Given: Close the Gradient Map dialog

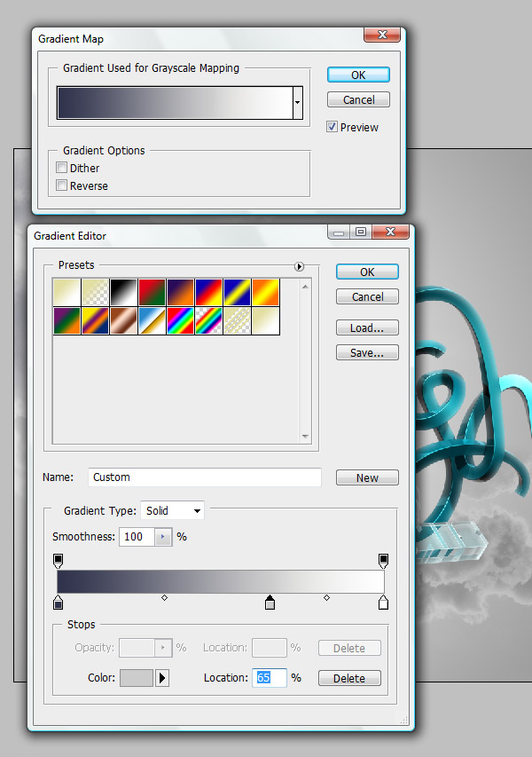Looking at the screenshot, I should click(382, 35).
